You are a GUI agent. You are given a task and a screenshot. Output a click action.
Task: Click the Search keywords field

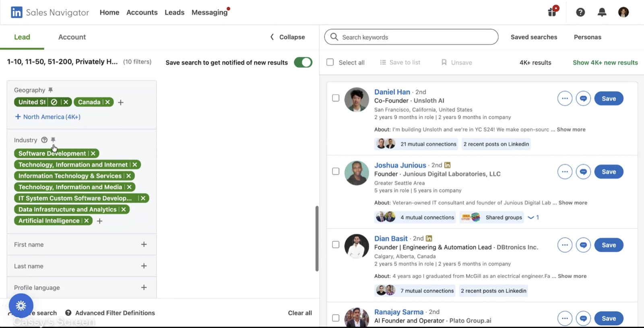[x=411, y=37]
